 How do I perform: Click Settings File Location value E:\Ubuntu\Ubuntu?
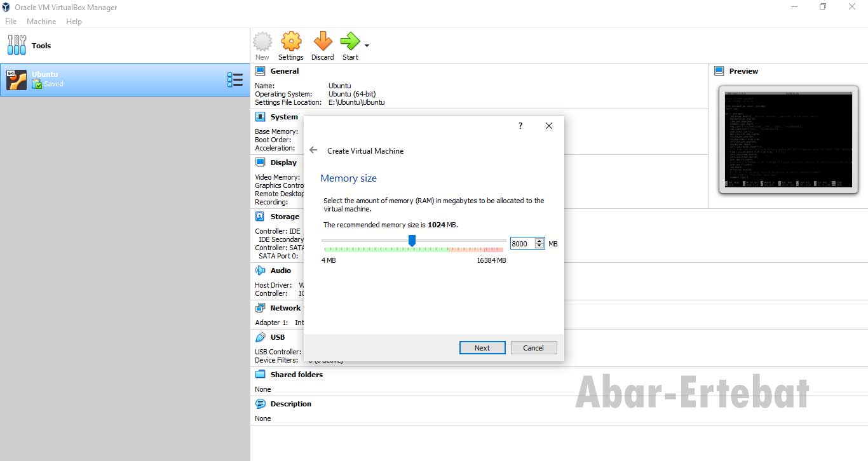tap(356, 102)
